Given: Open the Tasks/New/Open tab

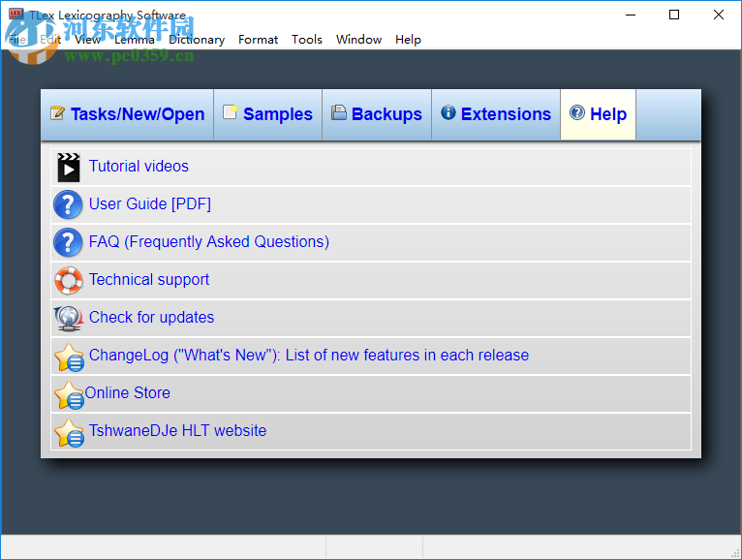Looking at the screenshot, I should [127, 114].
